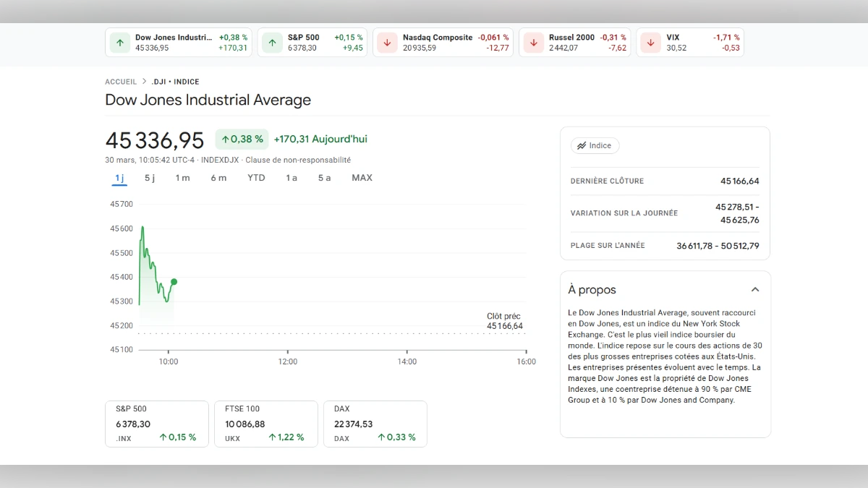Select the YTD time range

256,177
